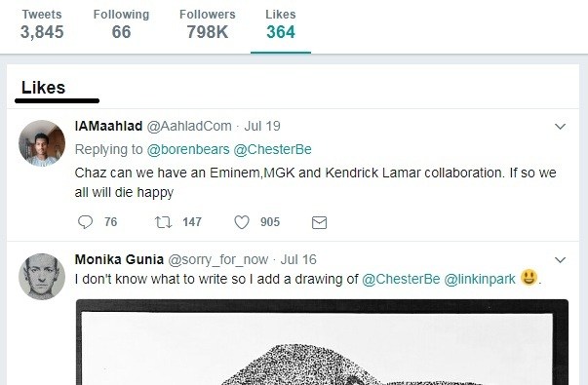Click the @linkinpark mention
588x385 pixels.
pyautogui.click(x=480, y=280)
